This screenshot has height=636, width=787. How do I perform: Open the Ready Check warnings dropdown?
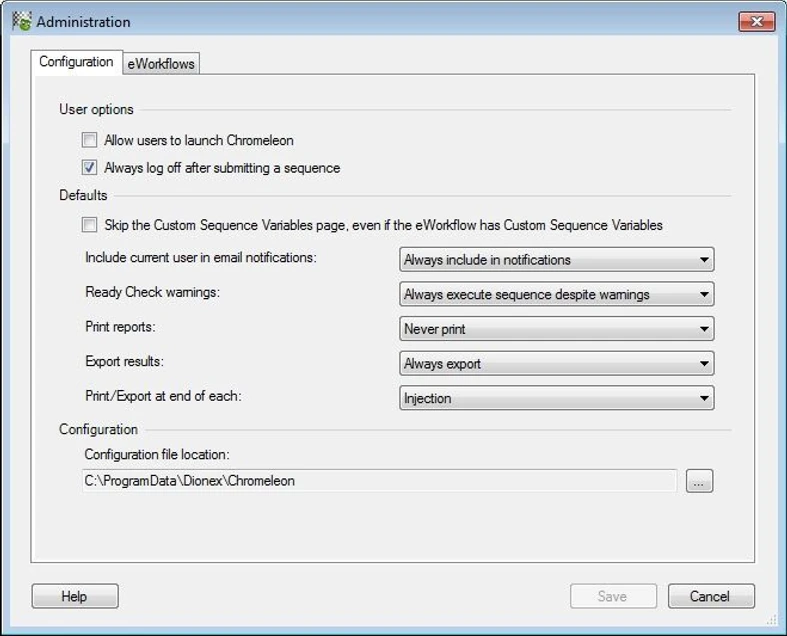point(557,294)
